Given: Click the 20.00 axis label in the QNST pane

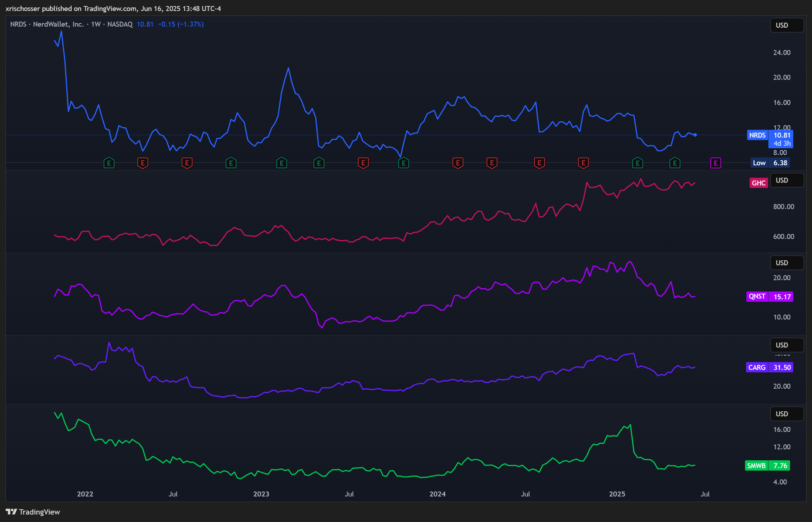Looking at the screenshot, I should tap(782, 278).
